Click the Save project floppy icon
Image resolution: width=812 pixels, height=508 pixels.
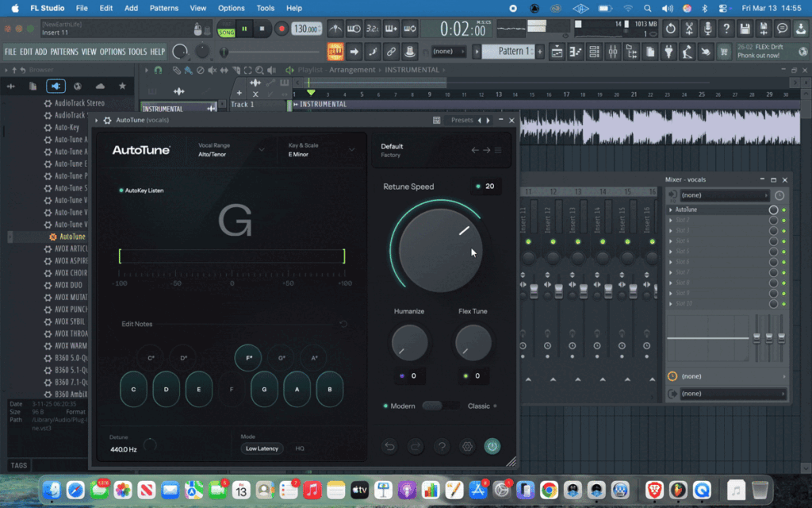click(745, 29)
